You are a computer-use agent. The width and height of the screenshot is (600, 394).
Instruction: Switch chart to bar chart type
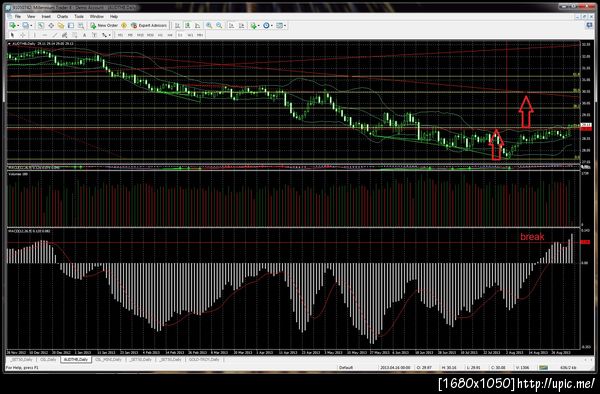point(178,25)
